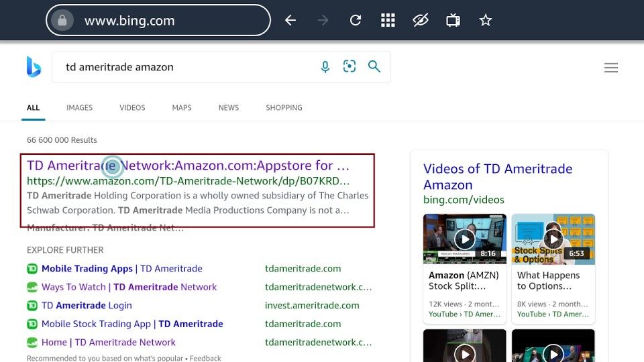Open the hamburger menu
Image resolution: width=644 pixels, height=362 pixels.
(x=610, y=67)
